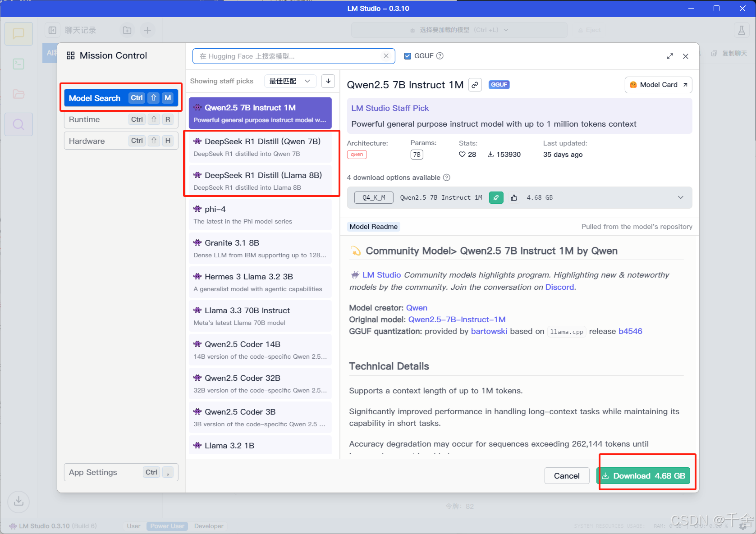Select the Hardware tab
This screenshot has width=756, height=534.
[x=121, y=141]
